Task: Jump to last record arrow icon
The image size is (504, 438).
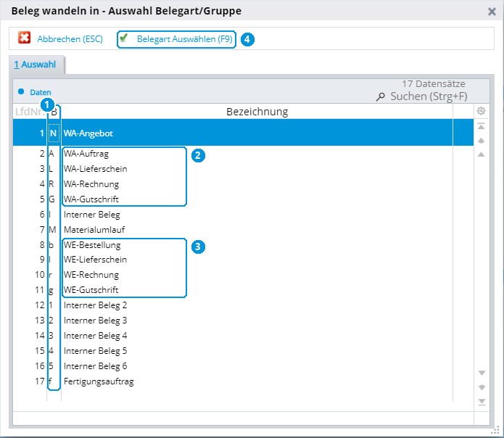Action: tap(482, 402)
